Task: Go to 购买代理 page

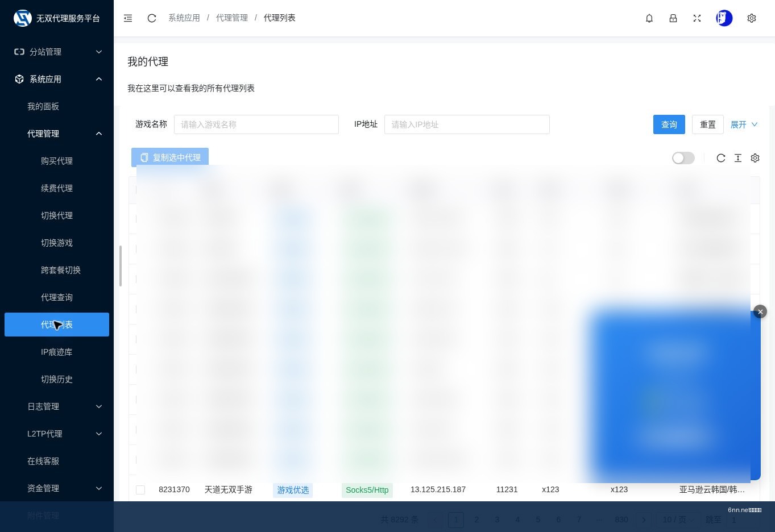Action: 57,161
